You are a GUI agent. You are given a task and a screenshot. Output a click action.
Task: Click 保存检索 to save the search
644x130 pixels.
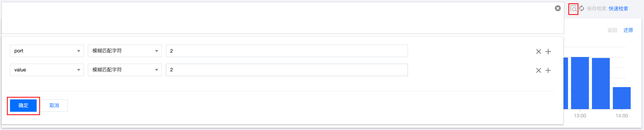[x=597, y=9]
